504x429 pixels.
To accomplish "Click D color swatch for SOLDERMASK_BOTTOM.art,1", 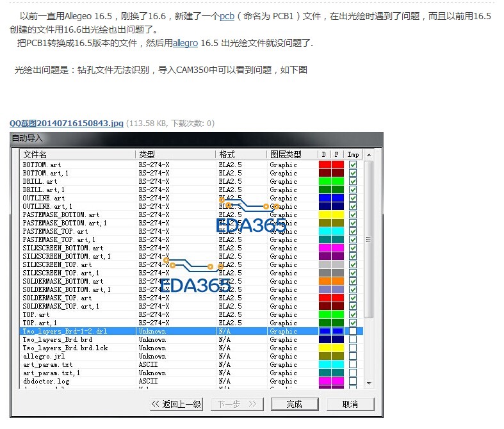I will click(325, 289).
